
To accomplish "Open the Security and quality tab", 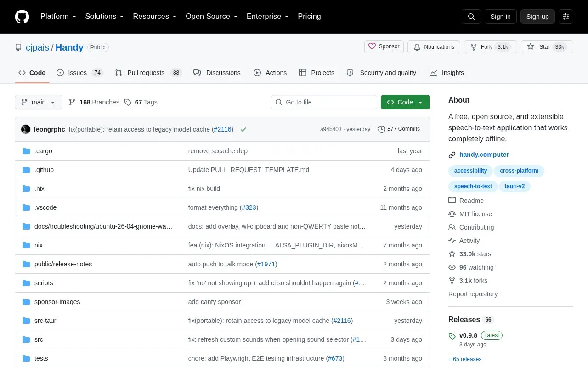I will click(381, 73).
